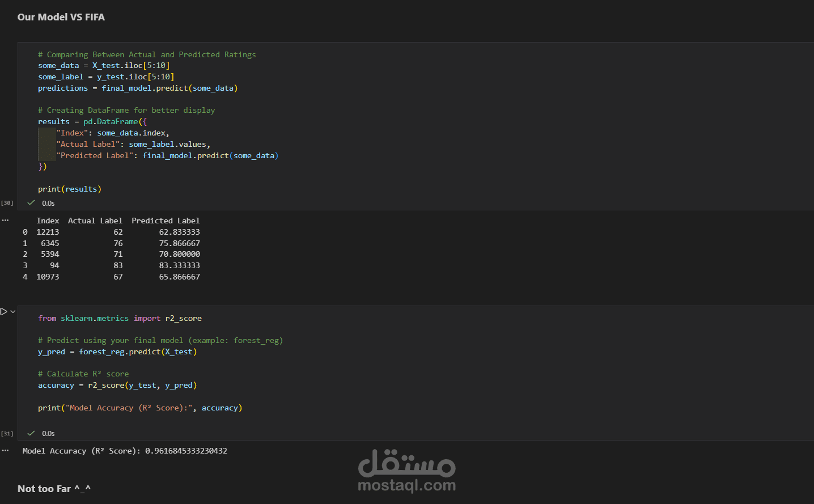
Task: Click the 'print(results)' line
Action: pyautogui.click(x=70, y=189)
